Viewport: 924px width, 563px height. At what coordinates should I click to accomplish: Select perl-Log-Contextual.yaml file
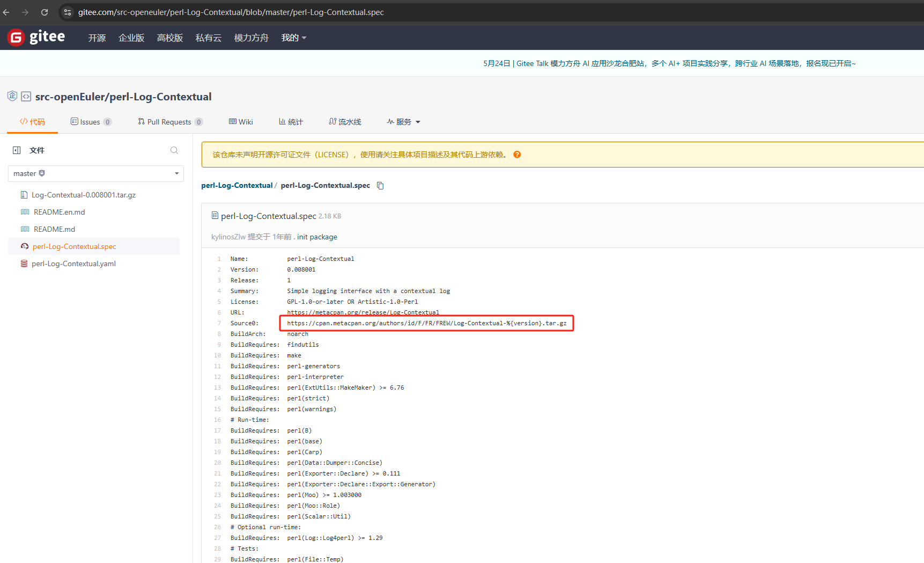[x=73, y=264]
